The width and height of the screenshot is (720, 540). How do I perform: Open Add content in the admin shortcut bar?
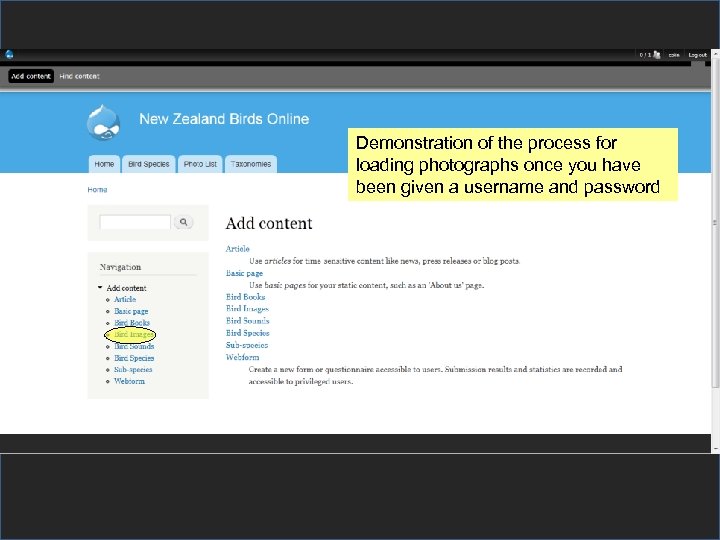click(x=31, y=76)
